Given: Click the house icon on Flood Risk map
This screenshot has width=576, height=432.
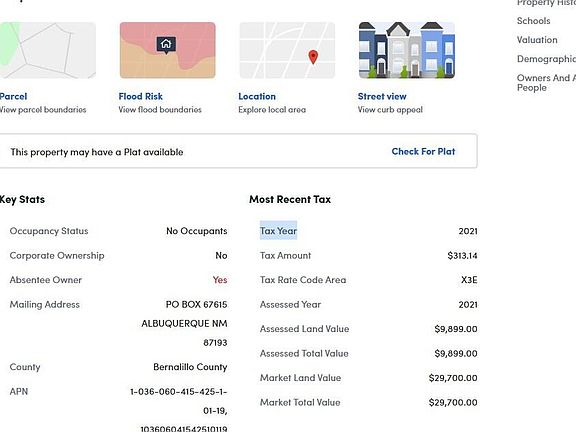Looking at the screenshot, I should pos(166,45).
